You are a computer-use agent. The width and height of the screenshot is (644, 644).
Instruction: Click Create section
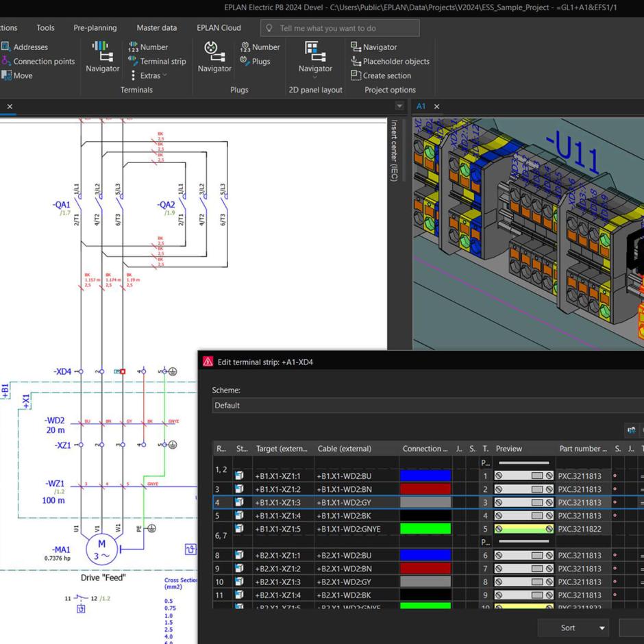381,75
